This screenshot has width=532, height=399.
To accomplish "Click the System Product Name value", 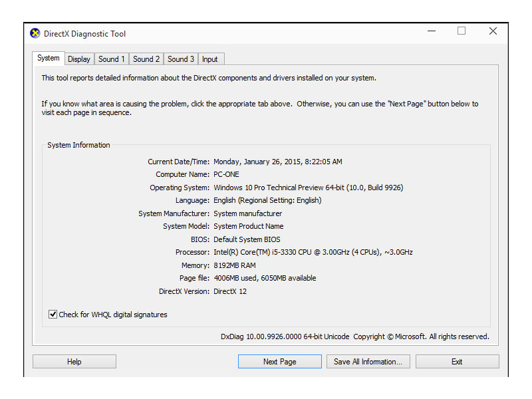I will (x=248, y=226).
